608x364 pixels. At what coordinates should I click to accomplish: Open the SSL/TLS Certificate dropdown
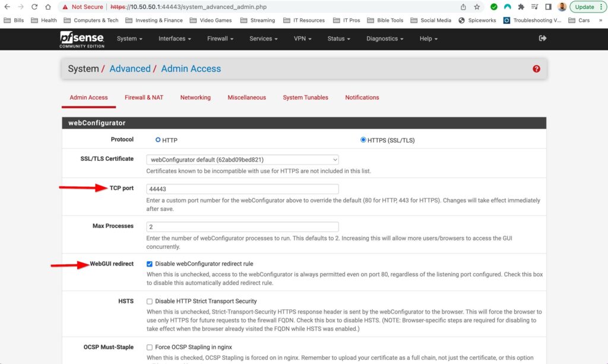coord(242,160)
